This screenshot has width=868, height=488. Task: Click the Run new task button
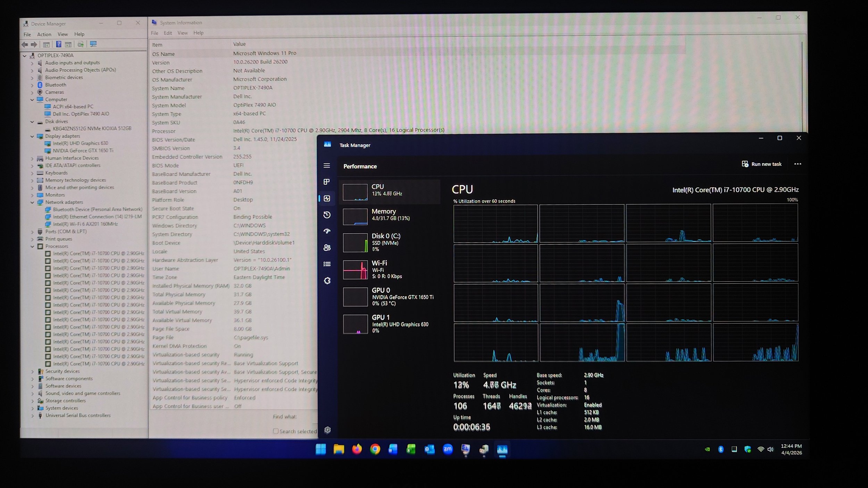click(762, 164)
